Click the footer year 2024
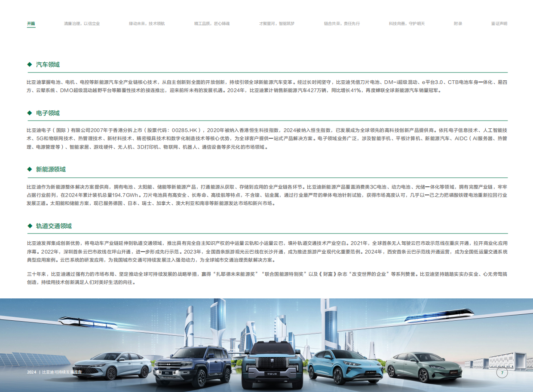Viewport: 533px width, 392px height. [31, 372]
